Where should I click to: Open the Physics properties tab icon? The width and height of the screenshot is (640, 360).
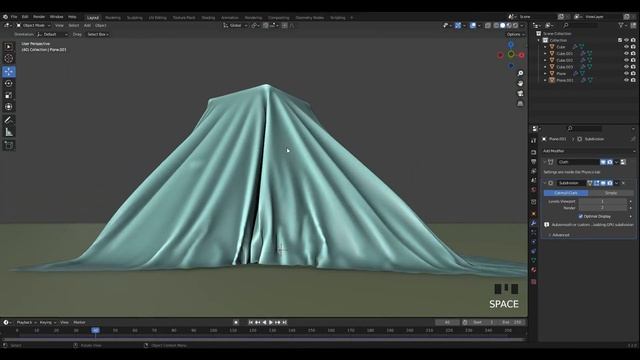(x=533, y=242)
